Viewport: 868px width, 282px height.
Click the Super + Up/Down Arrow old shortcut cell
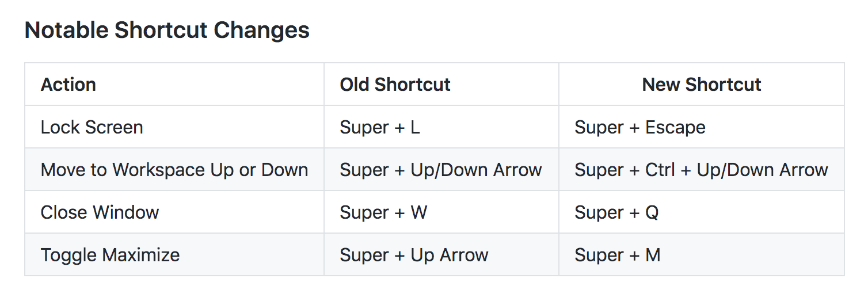[x=441, y=169]
